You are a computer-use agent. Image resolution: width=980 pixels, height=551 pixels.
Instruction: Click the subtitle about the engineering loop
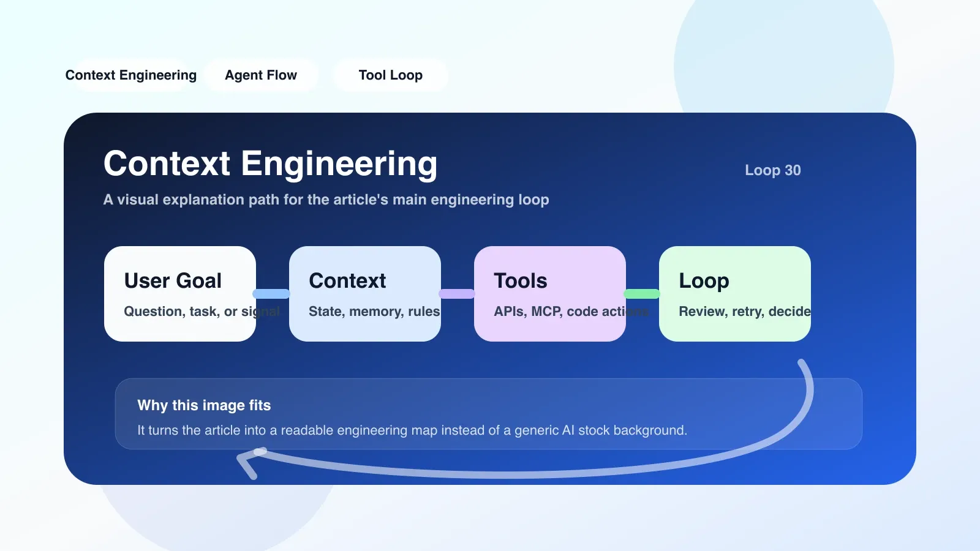[326, 200]
